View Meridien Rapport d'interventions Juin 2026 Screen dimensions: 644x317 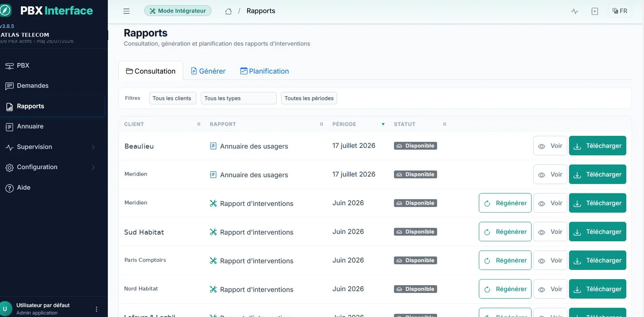pyautogui.click(x=550, y=203)
